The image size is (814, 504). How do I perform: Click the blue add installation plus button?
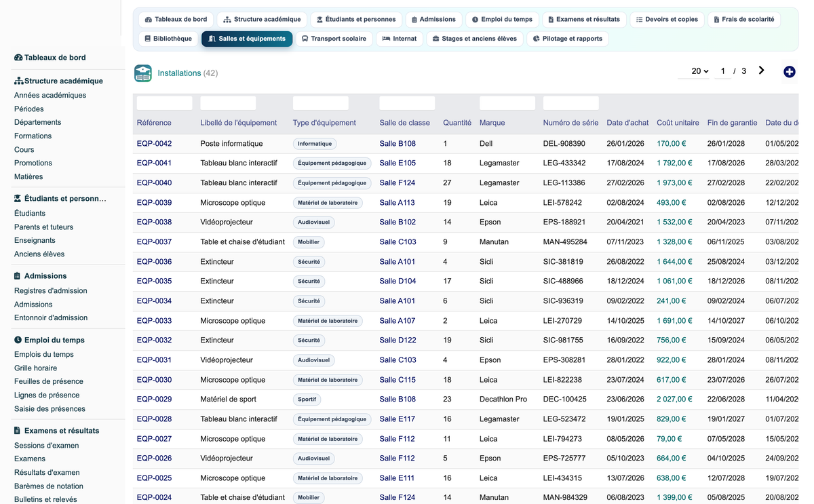(789, 72)
